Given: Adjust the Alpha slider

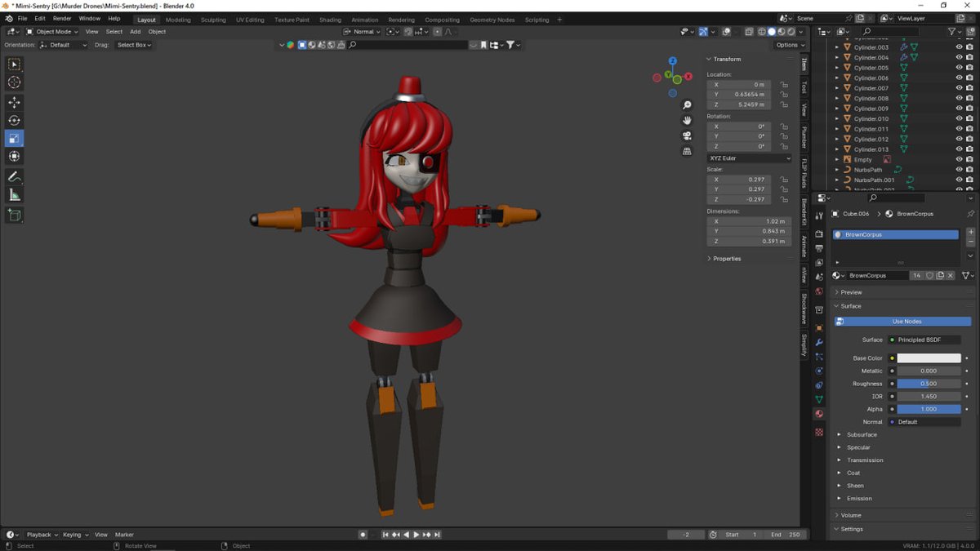Looking at the screenshot, I should coord(929,409).
